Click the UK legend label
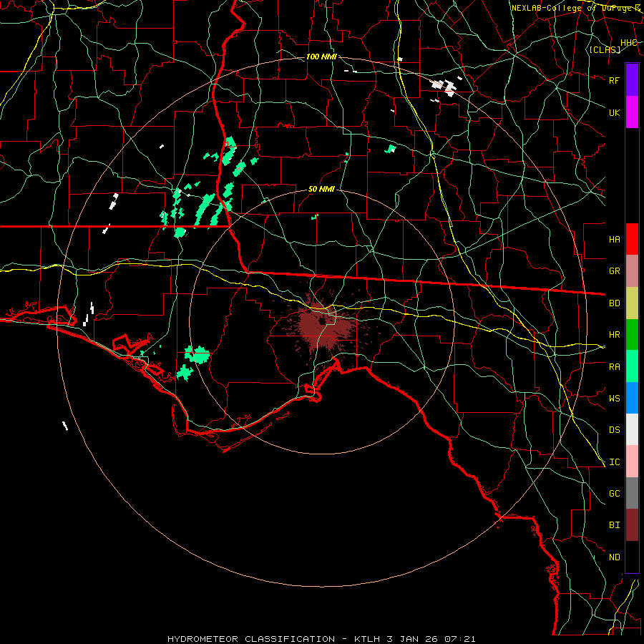Screen dimensions: 644x644 tap(615, 112)
